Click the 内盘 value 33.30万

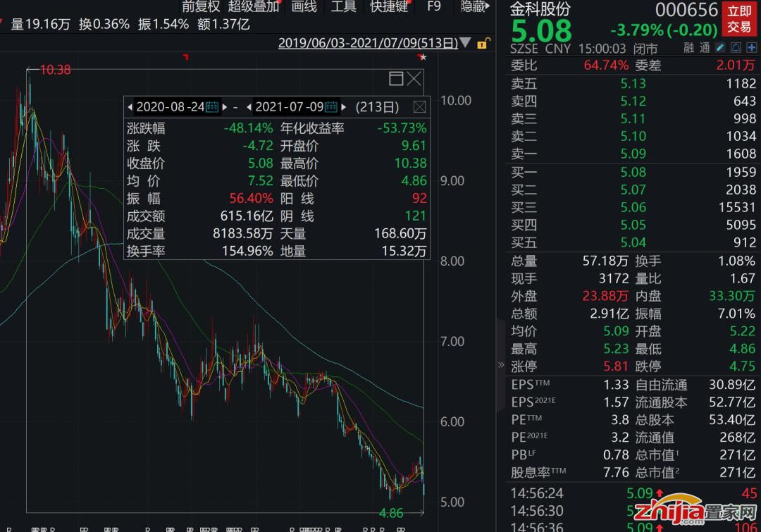732,296
